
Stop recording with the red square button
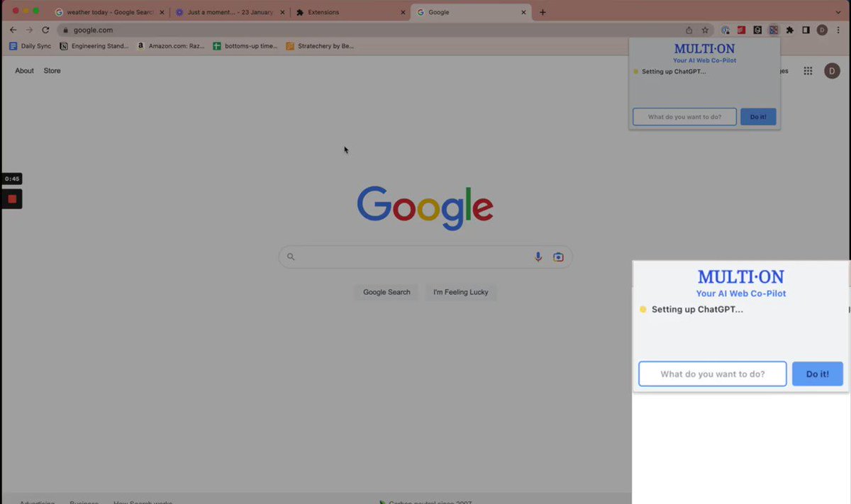pyautogui.click(x=12, y=199)
